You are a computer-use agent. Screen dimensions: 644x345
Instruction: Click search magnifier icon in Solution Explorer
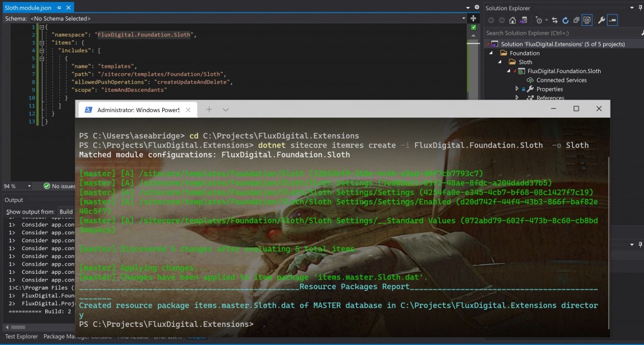point(642,33)
